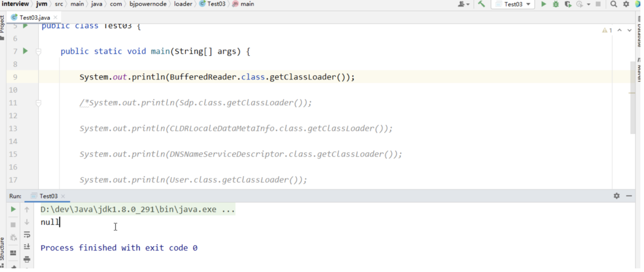Expand the profiler run options arrow

click(589, 4)
